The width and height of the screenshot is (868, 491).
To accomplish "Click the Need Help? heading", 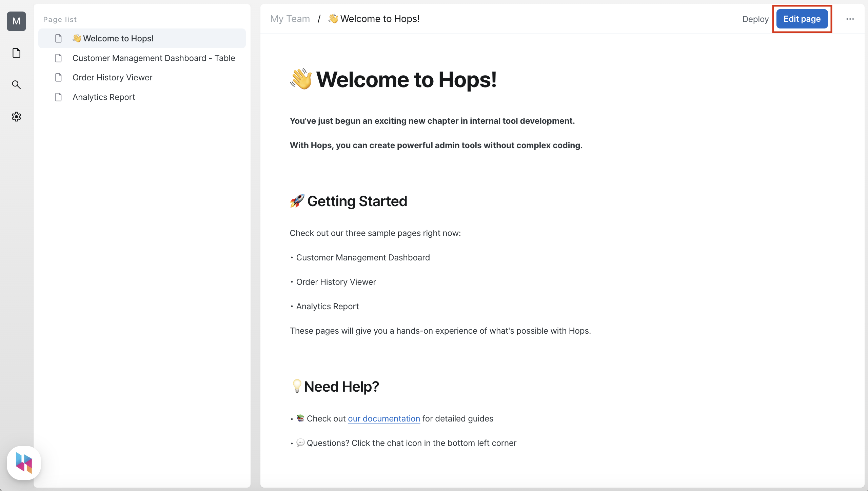I will [x=335, y=387].
